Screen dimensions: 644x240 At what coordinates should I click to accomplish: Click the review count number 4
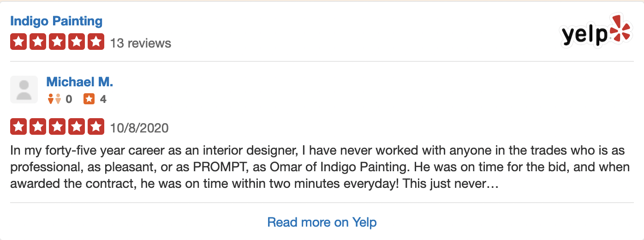pyautogui.click(x=103, y=99)
